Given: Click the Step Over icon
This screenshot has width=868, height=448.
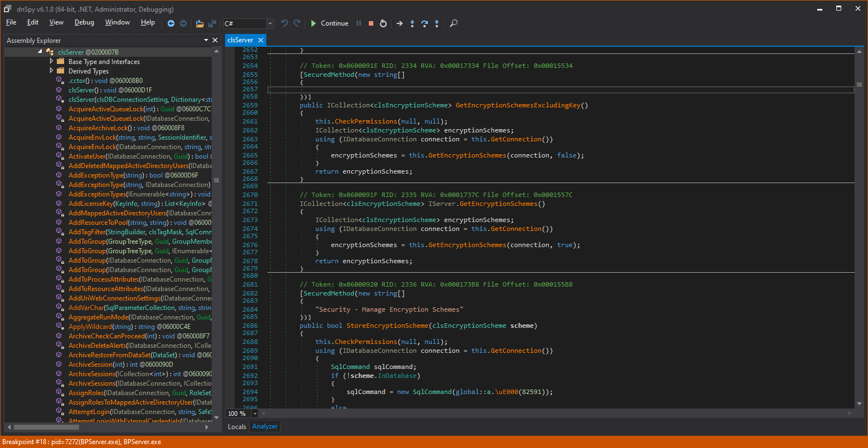Looking at the screenshot, I should pos(425,23).
